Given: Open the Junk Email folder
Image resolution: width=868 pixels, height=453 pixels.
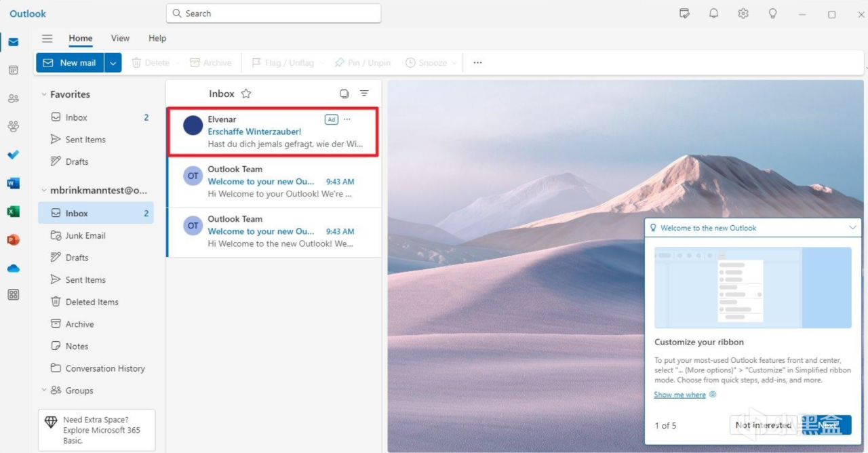Looking at the screenshot, I should point(96,235).
